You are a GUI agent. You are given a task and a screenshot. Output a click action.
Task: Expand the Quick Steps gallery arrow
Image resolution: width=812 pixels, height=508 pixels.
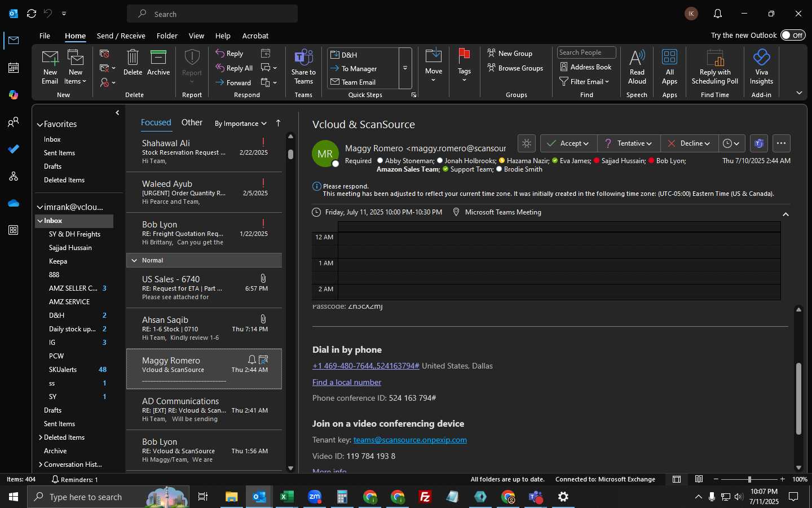click(405, 68)
